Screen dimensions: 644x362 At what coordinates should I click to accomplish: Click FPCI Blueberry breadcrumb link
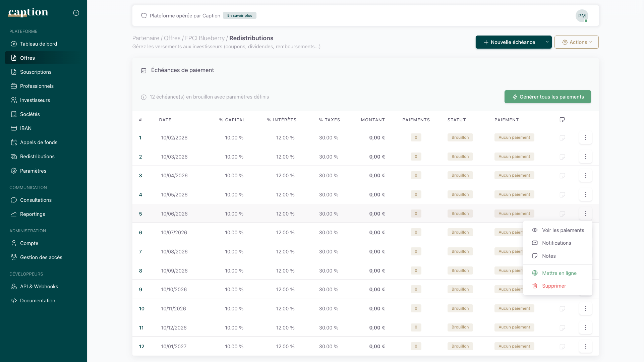click(x=204, y=38)
